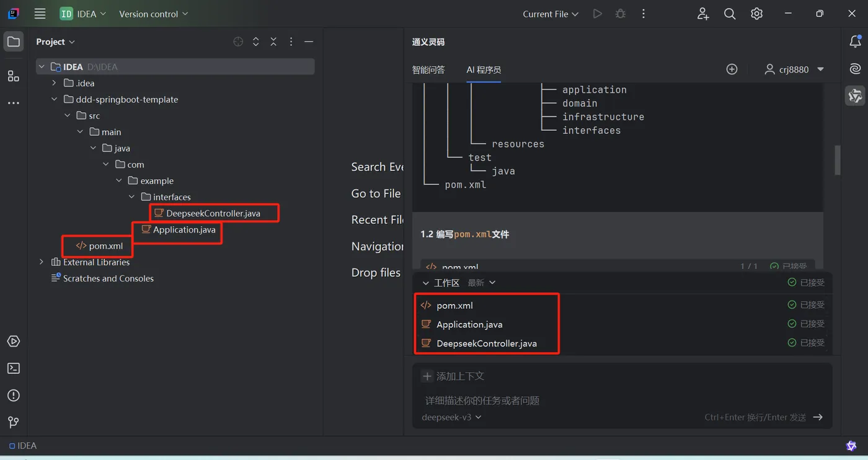Open IDE settings gear
This screenshot has height=460, width=868.
tap(756, 14)
